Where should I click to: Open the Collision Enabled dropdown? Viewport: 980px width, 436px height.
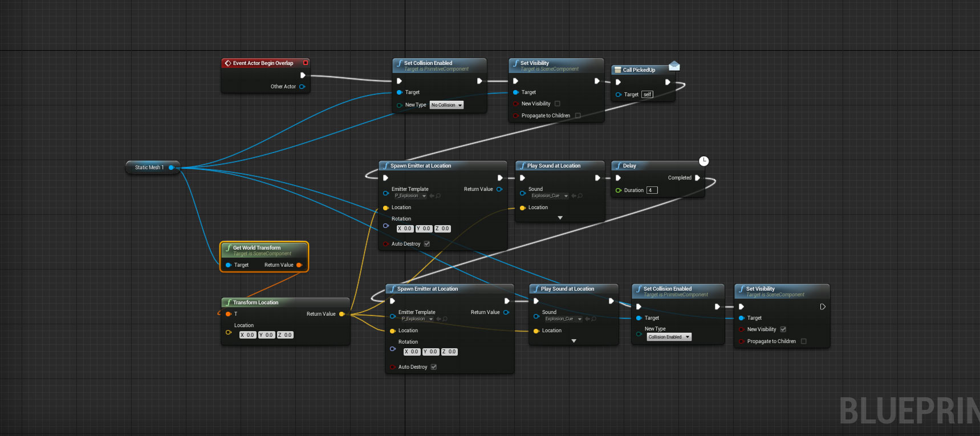tap(669, 337)
